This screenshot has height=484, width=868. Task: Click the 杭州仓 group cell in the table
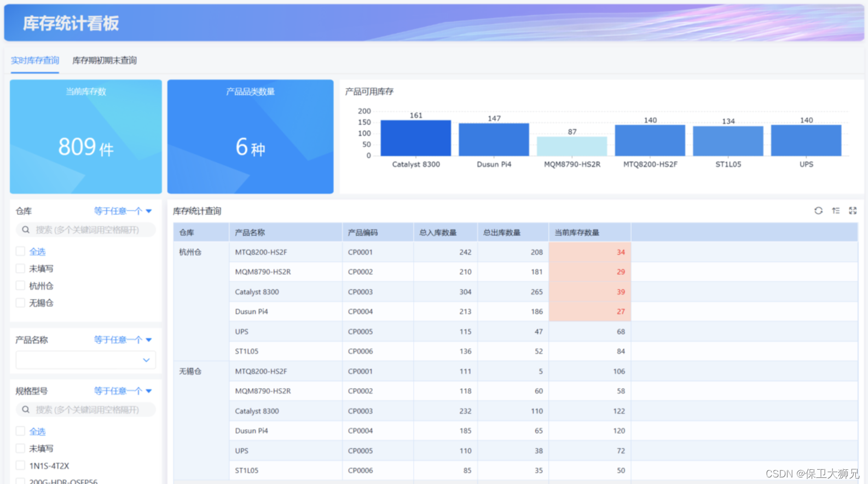point(201,301)
